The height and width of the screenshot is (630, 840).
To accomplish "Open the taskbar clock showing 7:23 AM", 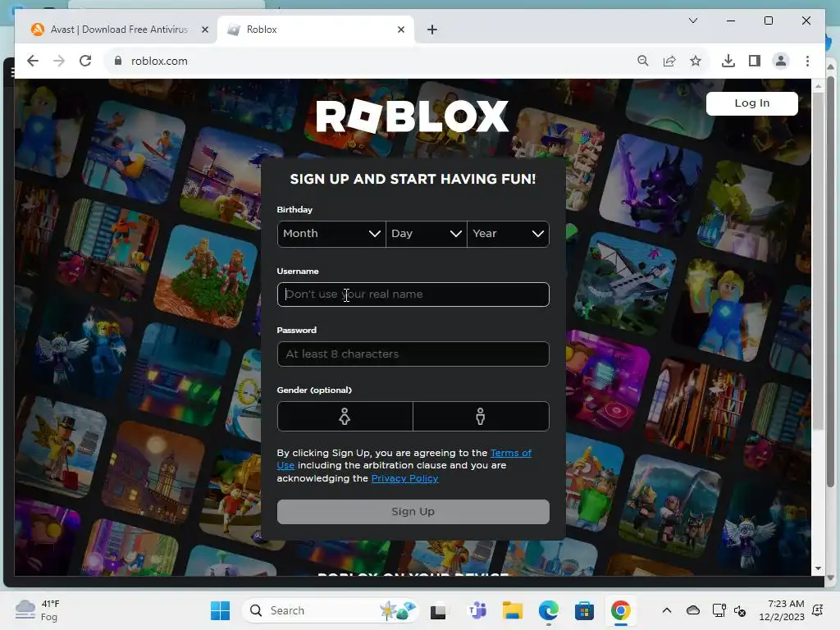I will tap(782, 610).
